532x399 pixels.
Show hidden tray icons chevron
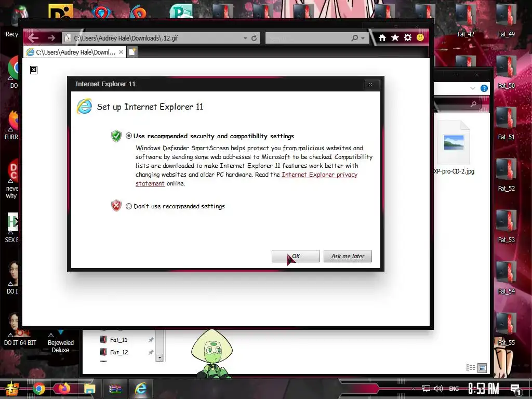point(413,389)
